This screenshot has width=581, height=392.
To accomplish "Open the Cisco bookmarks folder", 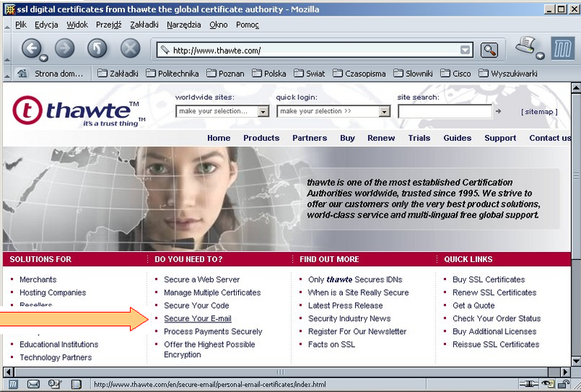I will pyautogui.click(x=455, y=73).
